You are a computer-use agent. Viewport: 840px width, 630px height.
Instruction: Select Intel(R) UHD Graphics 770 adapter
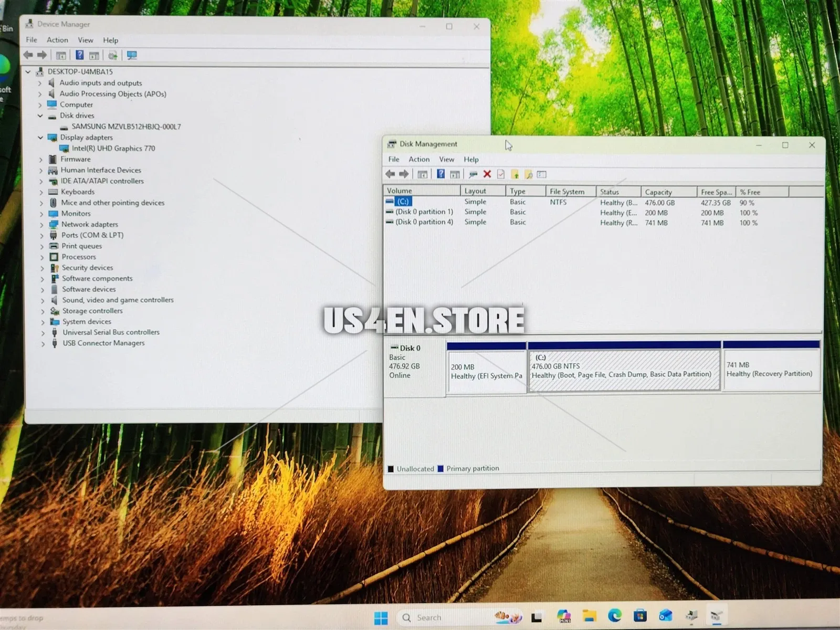click(x=113, y=149)
